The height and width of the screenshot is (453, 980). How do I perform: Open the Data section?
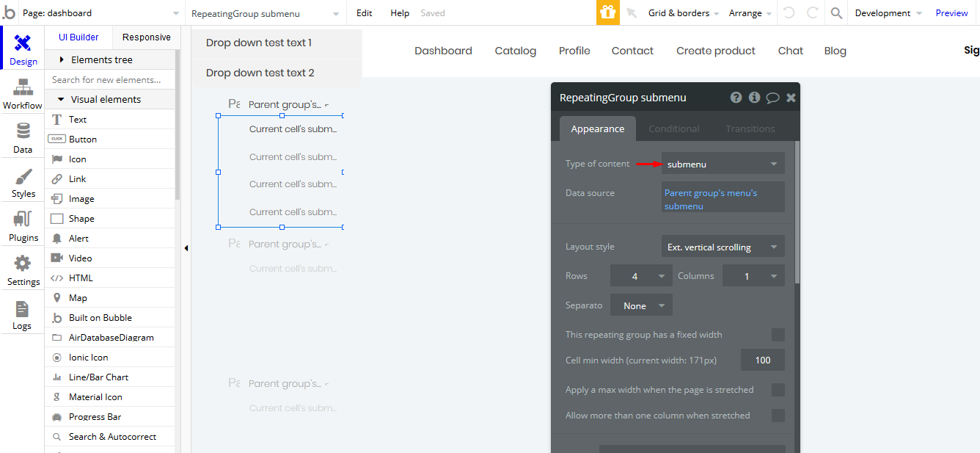click(x=23, y=138)
